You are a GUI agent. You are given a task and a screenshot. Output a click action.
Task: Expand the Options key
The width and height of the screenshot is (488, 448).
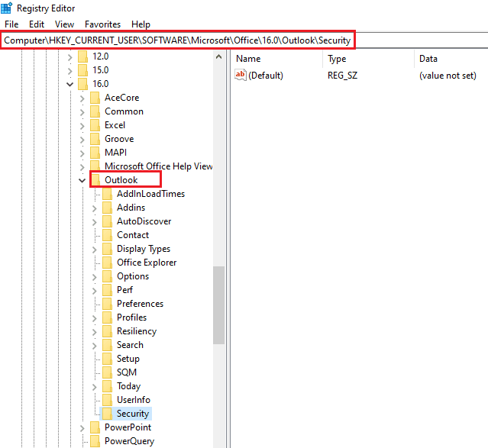coord(95,277)
